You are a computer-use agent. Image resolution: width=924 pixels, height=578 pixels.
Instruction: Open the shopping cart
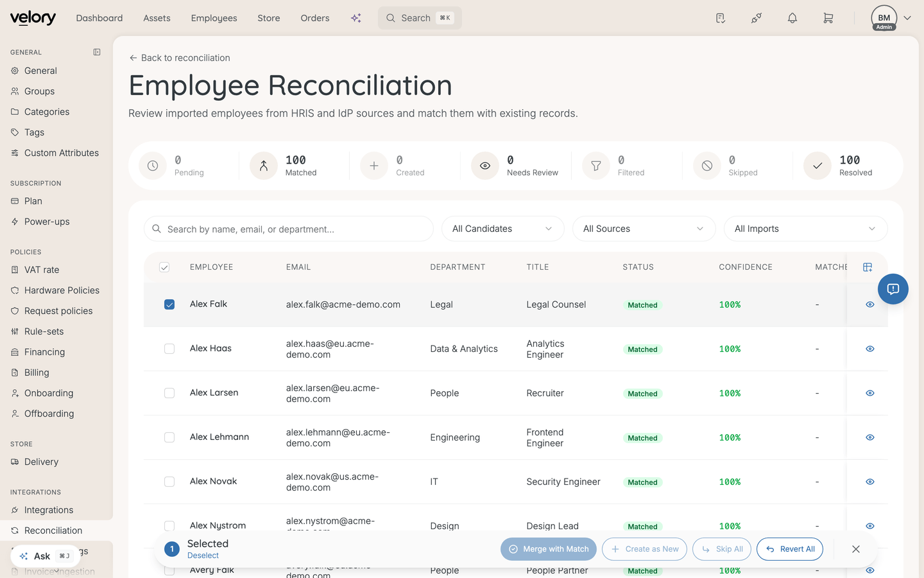pos(828,18)
